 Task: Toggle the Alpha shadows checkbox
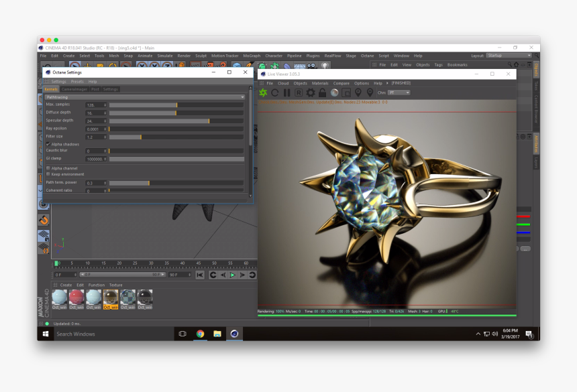pos(48,144)
